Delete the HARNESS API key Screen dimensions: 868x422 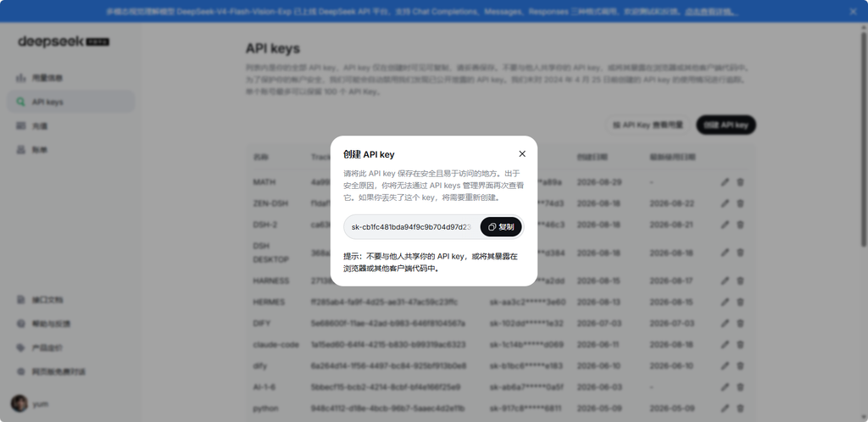(x=740, y=281)
